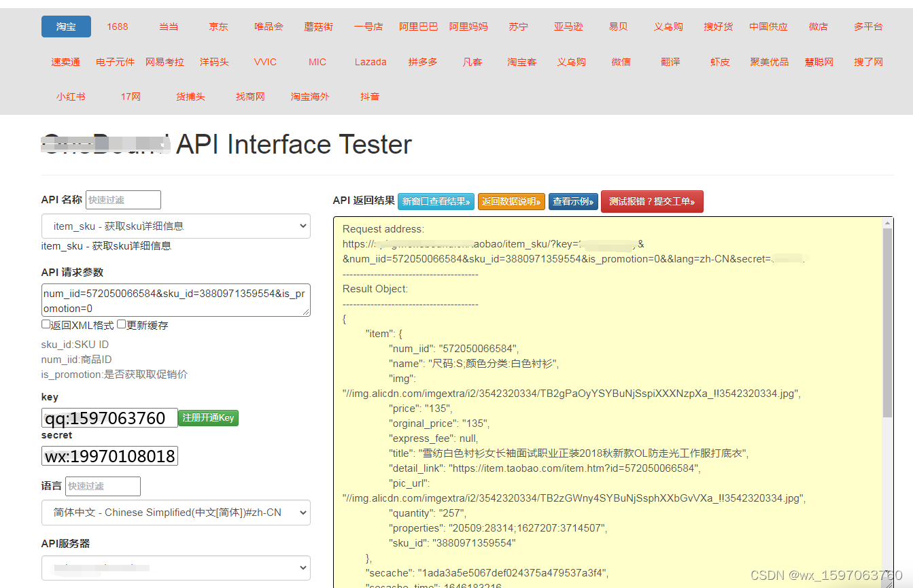Image resolution: width=913 pixels, height=588 pixels.
Task: Open the 简体中文 language dropdown
Action: click(176, 513)
